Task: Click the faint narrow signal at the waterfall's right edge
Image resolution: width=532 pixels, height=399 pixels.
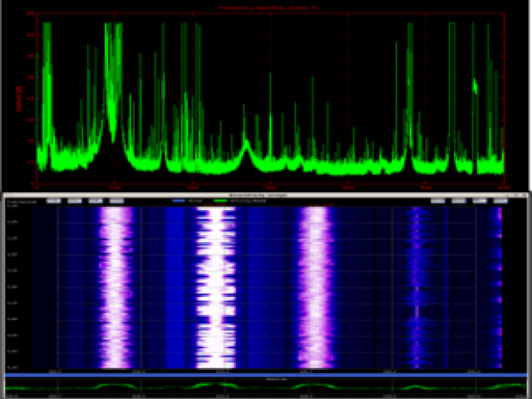Action: pos(499,283)
